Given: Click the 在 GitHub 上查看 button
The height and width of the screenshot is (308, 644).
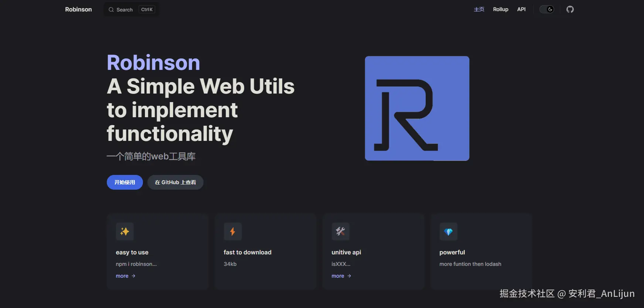Looking at the screenshot, I should 176,182.
